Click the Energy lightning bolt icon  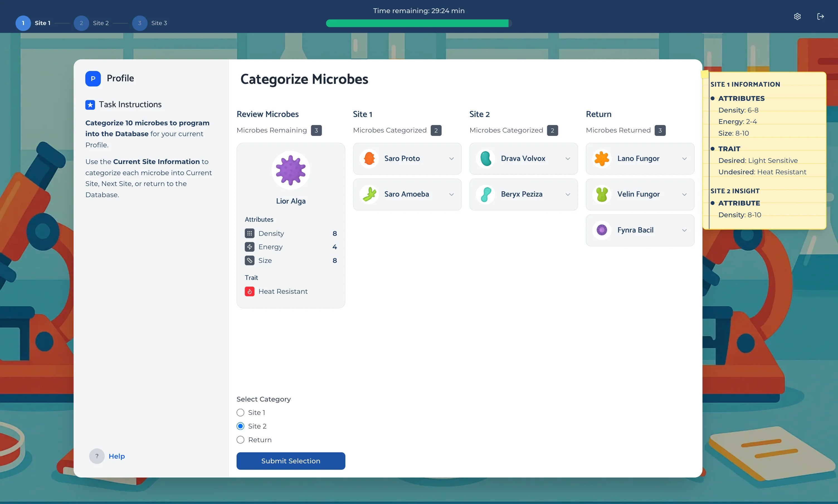249,247
